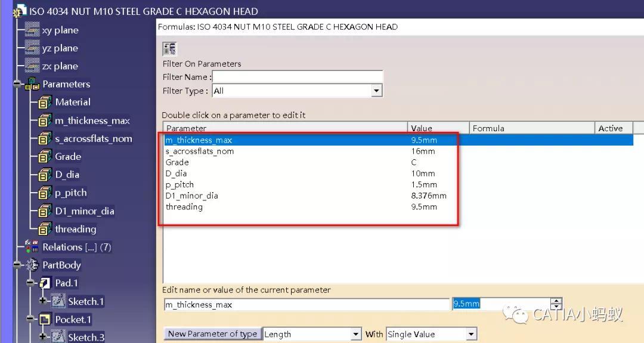Click the Pad.1 feature icon
The height and width of the screenshot is (343, 644).
(45, 283)
